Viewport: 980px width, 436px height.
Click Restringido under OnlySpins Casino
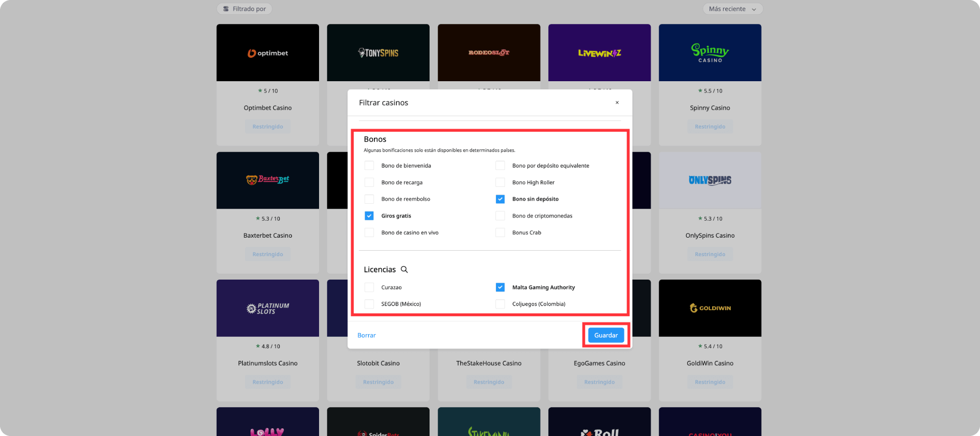click(710, 255)
